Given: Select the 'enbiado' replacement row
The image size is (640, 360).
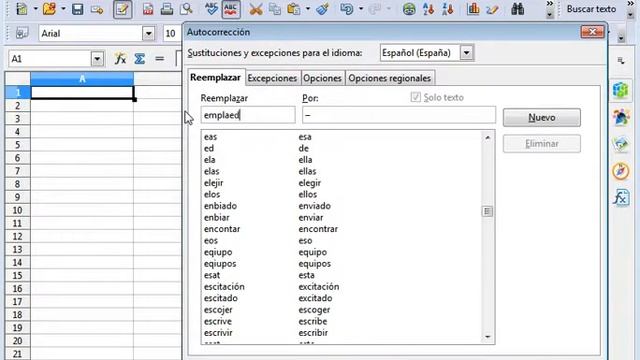Looking at the screenshot, I should point(342,206).
